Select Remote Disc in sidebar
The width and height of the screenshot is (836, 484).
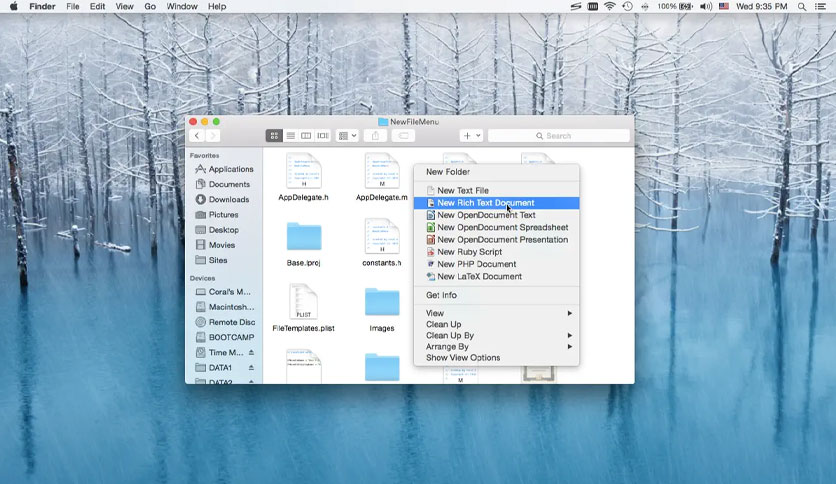click(224, 322)
